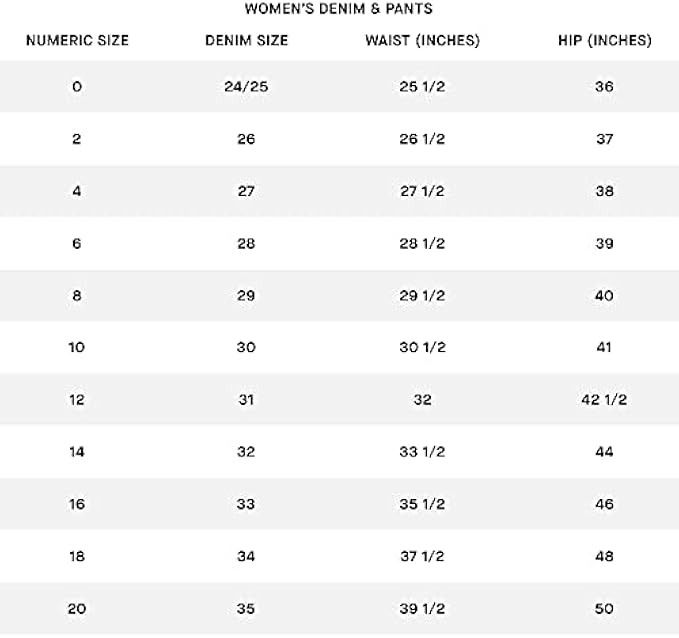
Task: Click the 35 1/2 waist cell
Action: [x=422, y=505]
